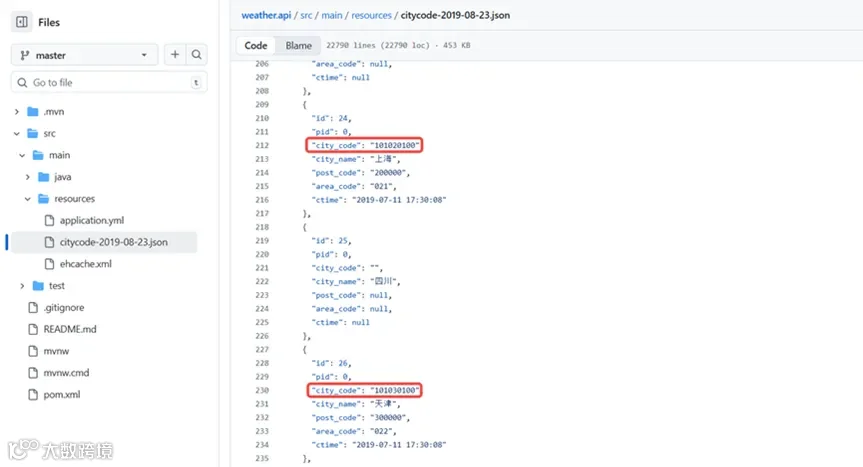Open the java folder
Image resolution: width=863 pixels, height=467 pixels.
point(62,177)
